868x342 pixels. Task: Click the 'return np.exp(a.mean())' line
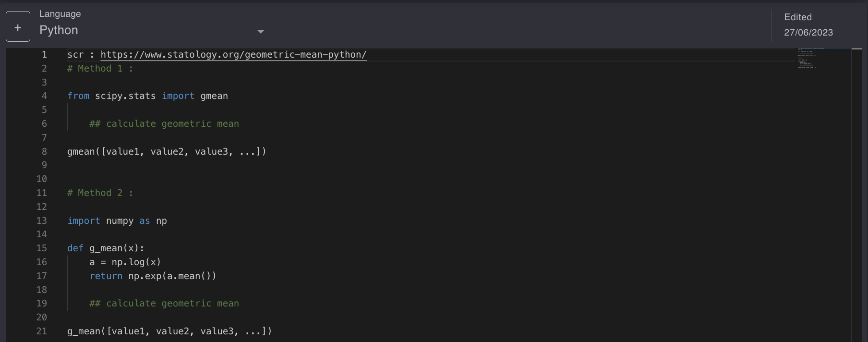click(153, 276)
